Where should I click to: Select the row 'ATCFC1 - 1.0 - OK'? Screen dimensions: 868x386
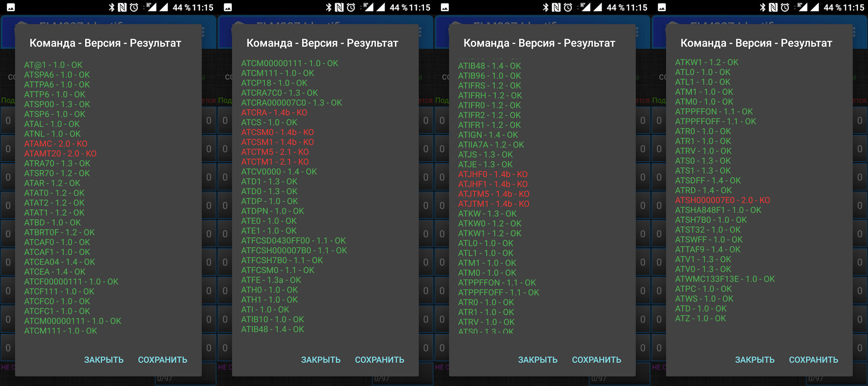pos(57,311)
